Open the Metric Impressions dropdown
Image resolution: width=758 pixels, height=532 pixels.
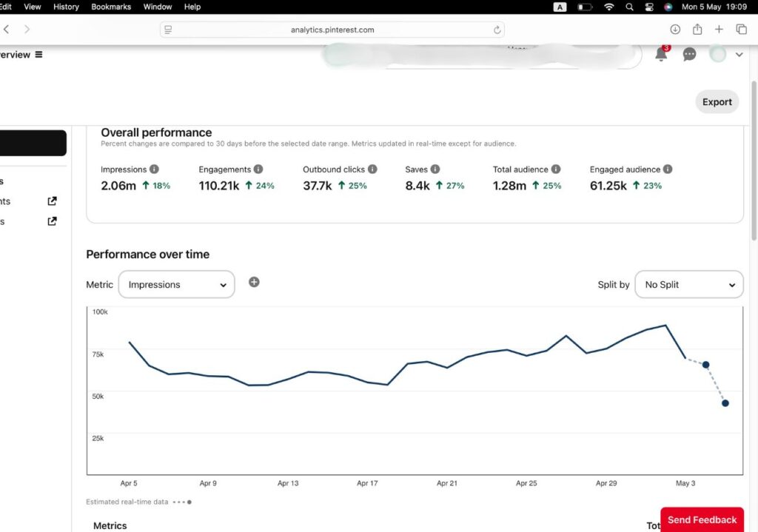click(177, 284)
